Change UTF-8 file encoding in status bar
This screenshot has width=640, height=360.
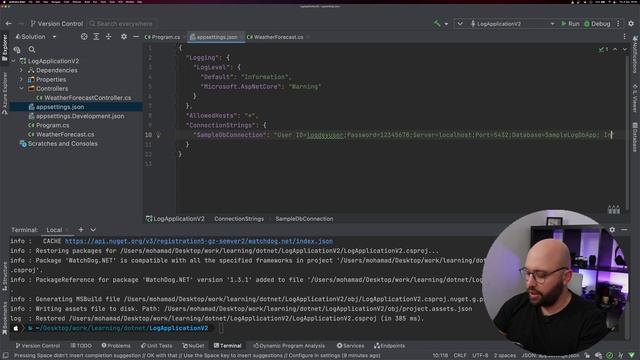480,356
